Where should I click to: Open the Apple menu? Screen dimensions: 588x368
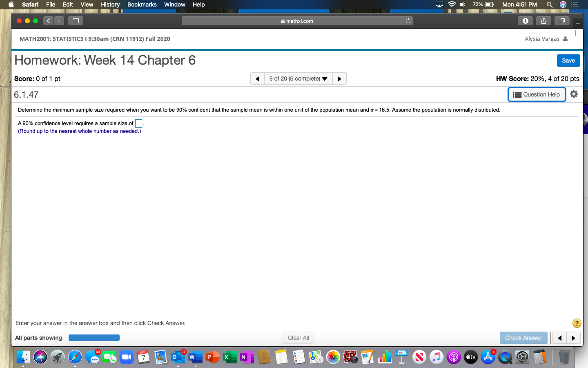[x=11, y=4]
